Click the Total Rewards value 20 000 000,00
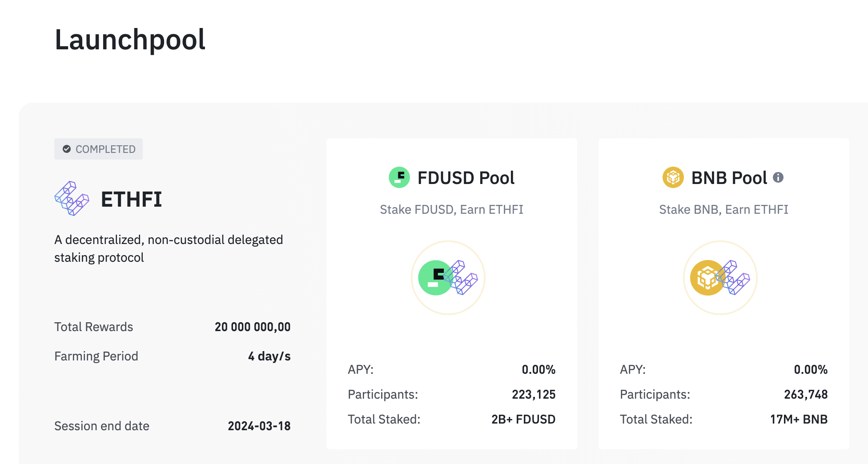The width and height of the screenshot is (868, 464). (x=252, y=327)
